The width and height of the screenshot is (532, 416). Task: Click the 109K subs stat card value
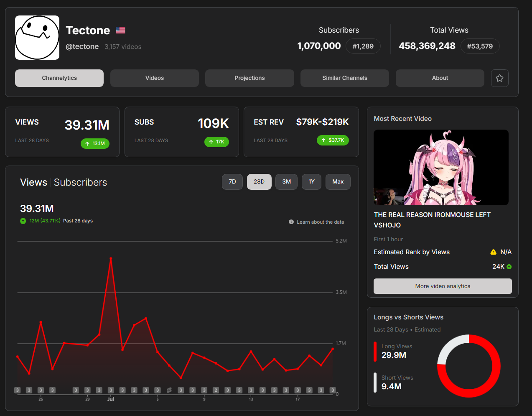213,123
